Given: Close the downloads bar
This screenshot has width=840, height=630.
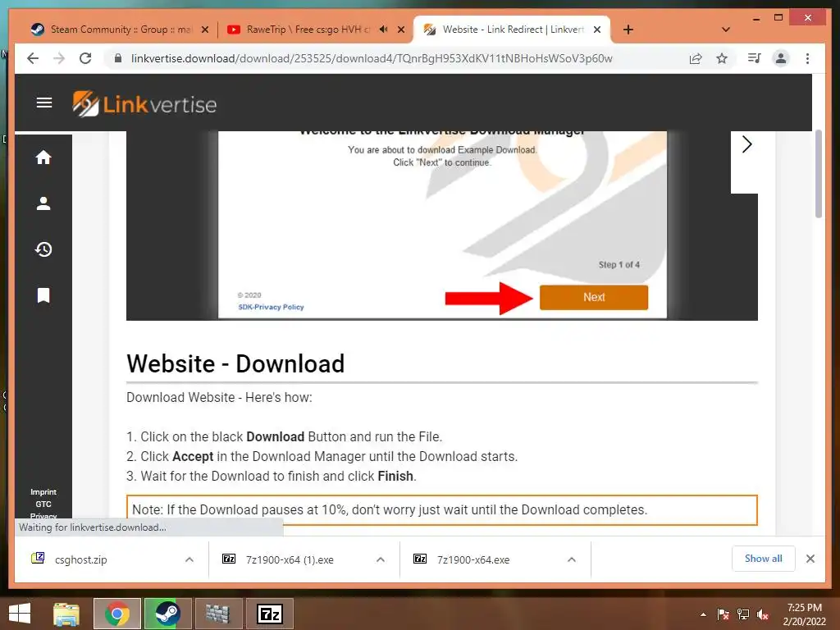Looking at the screenshot, I should [x=810, y=559].
